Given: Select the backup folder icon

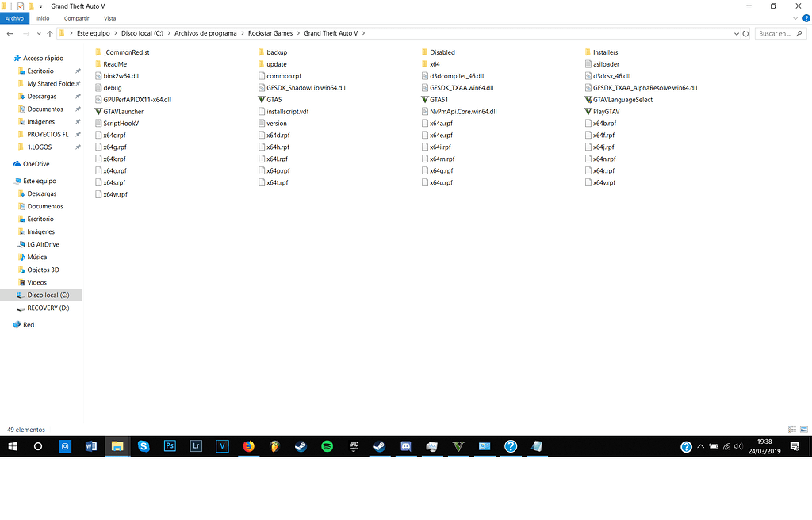Looking at the screenshot, I should (x=262, y=52).
